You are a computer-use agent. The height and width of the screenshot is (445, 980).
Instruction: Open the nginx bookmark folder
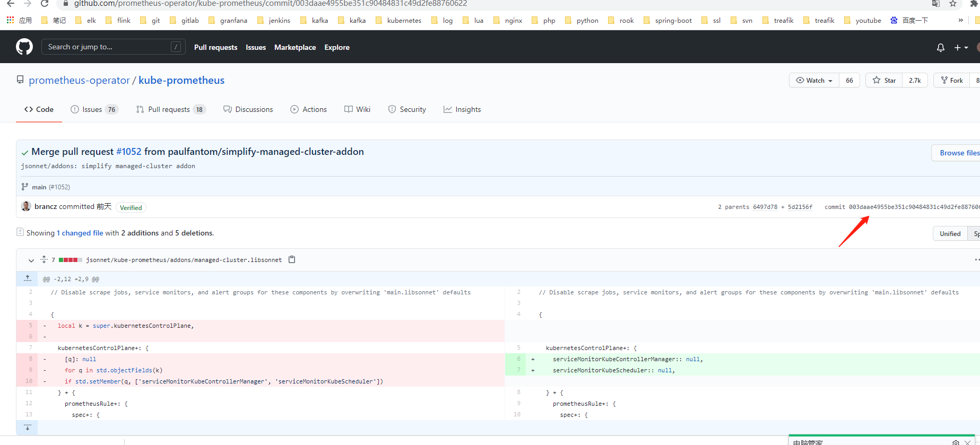(x=508, y=20)
